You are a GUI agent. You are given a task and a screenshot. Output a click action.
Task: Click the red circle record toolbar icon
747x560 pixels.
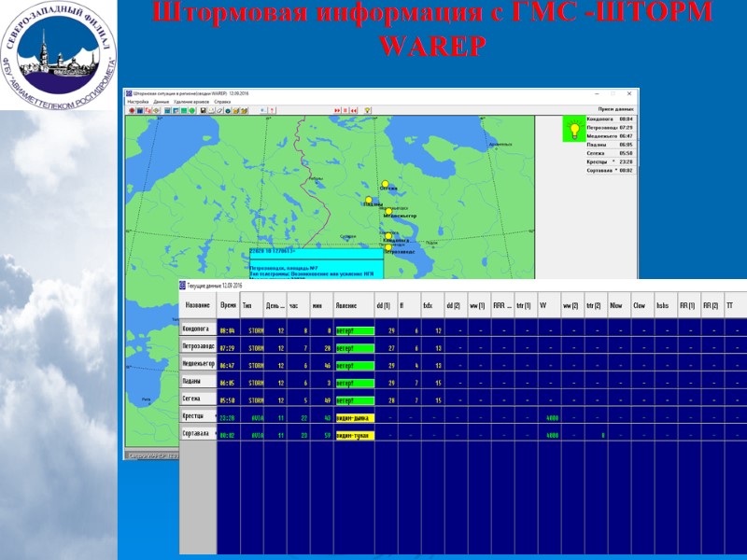click(132, 110)
